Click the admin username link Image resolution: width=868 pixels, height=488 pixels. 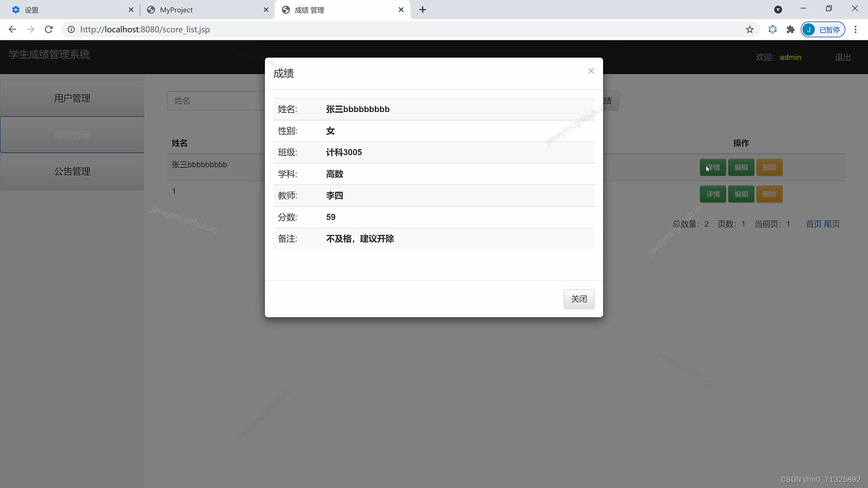coord(790,57)
